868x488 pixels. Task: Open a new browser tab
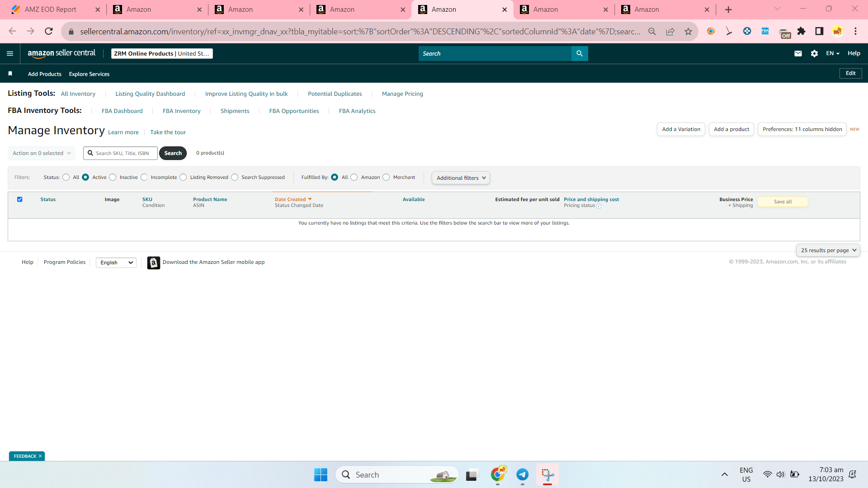pos(728,9)
